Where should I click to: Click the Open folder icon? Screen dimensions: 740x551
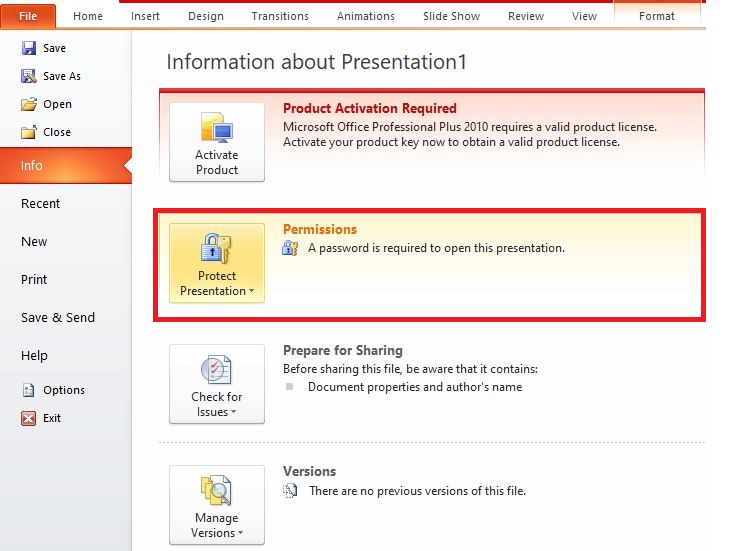pyautogui.click(x=29, y=104)
